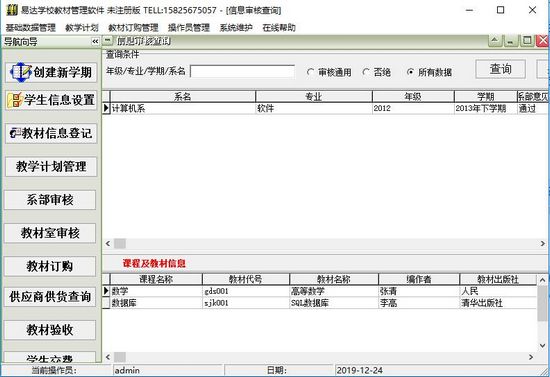This screenshot has height=377, width=550.
Task: Click the SQL数据库 textbook name
Action: tap(334, 303)
